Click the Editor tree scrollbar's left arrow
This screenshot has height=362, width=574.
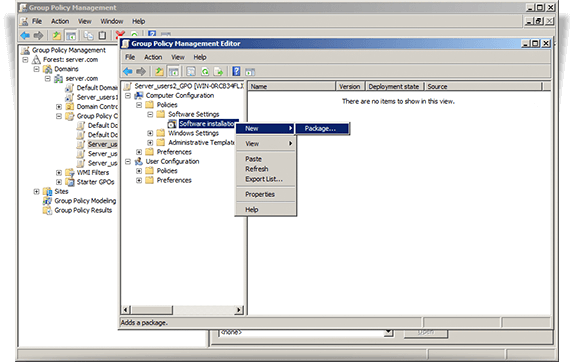[126, 310]
